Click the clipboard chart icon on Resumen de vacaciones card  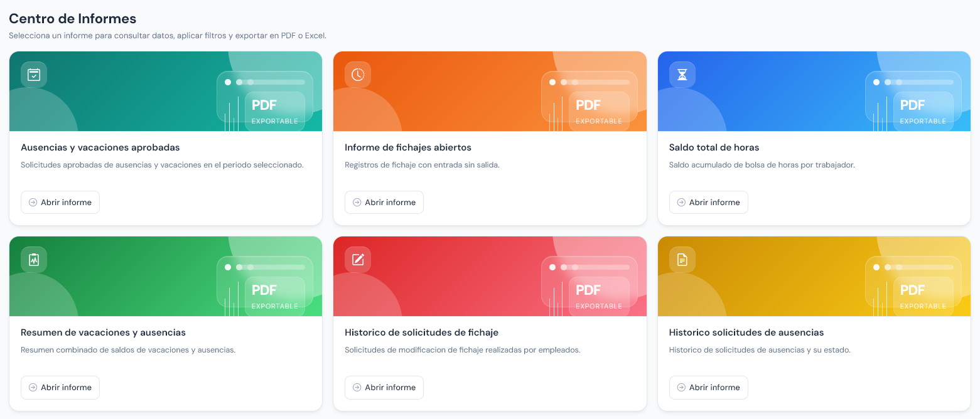pos(34,260)
